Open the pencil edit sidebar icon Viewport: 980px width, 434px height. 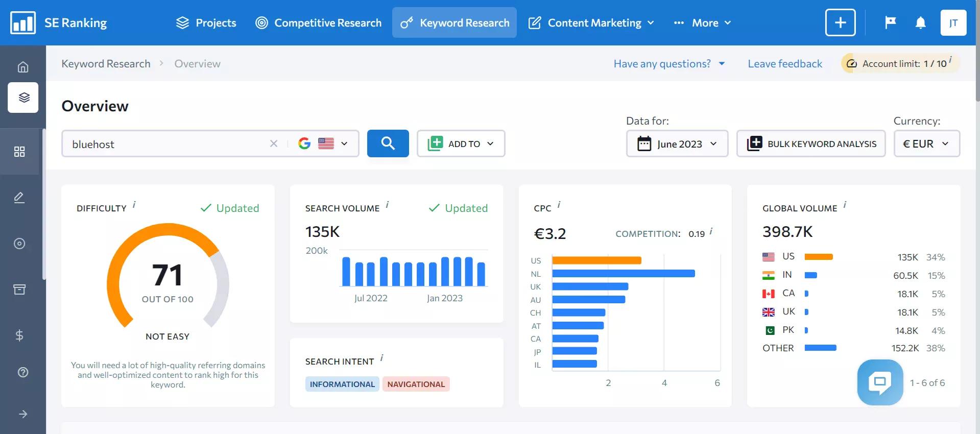click(19, 198)
